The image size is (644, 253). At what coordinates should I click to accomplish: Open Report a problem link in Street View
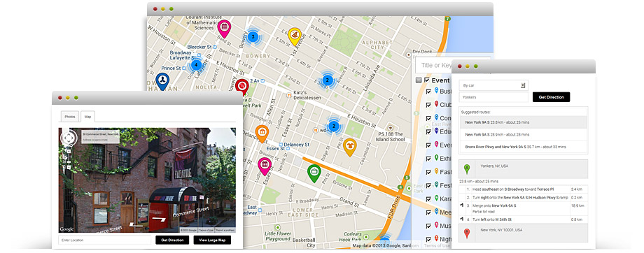point(225,231)
